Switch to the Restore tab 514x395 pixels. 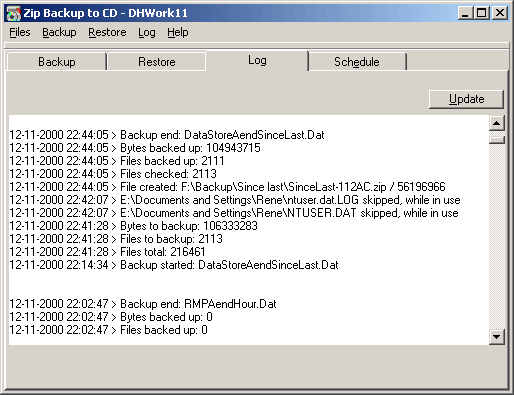click(x=157, y=62)
